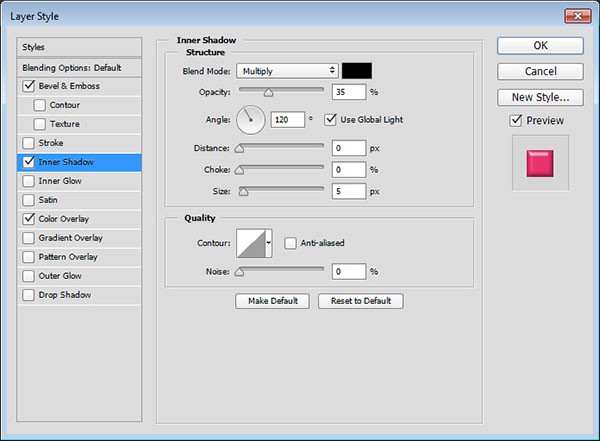This screenshot has height=441, width=600.
Task: Open the Blend Mode Multiply dropdown
Action: [287, 71]
